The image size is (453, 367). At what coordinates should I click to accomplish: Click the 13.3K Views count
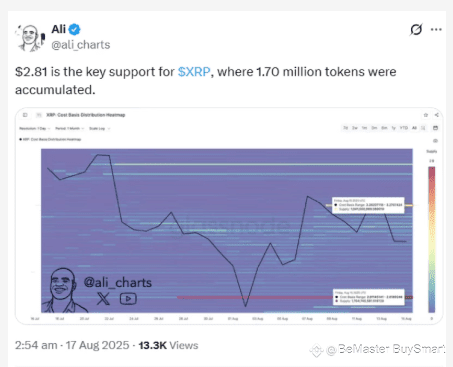coord(168,345)
